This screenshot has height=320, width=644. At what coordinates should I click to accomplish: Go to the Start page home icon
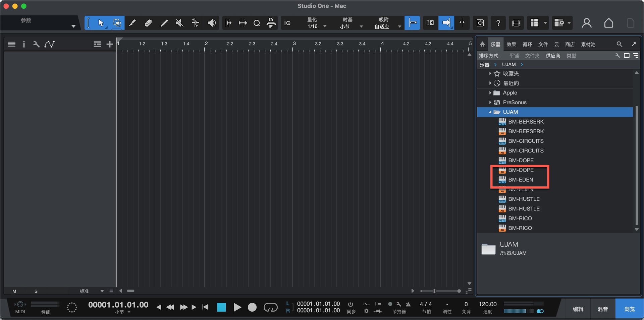608,23
